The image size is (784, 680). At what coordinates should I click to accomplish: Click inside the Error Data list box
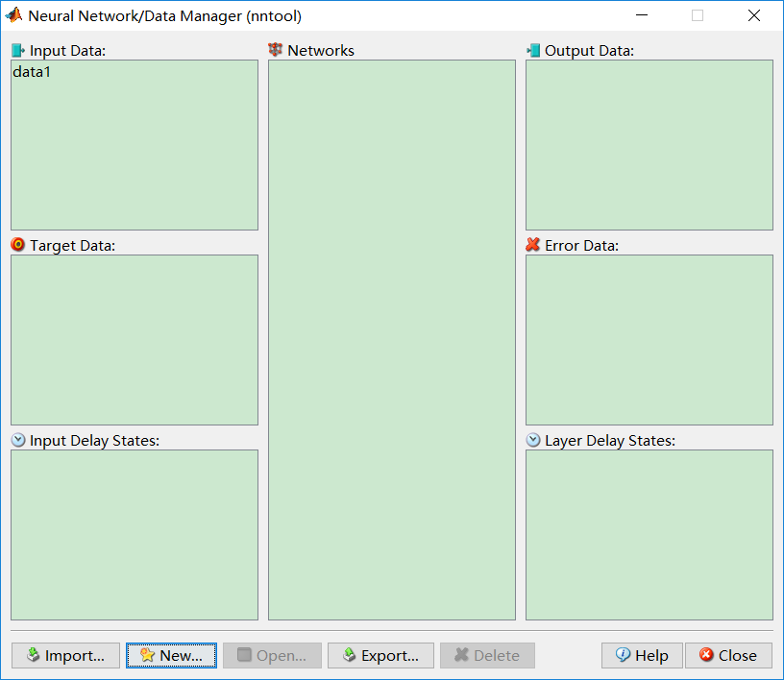[649, 340]
